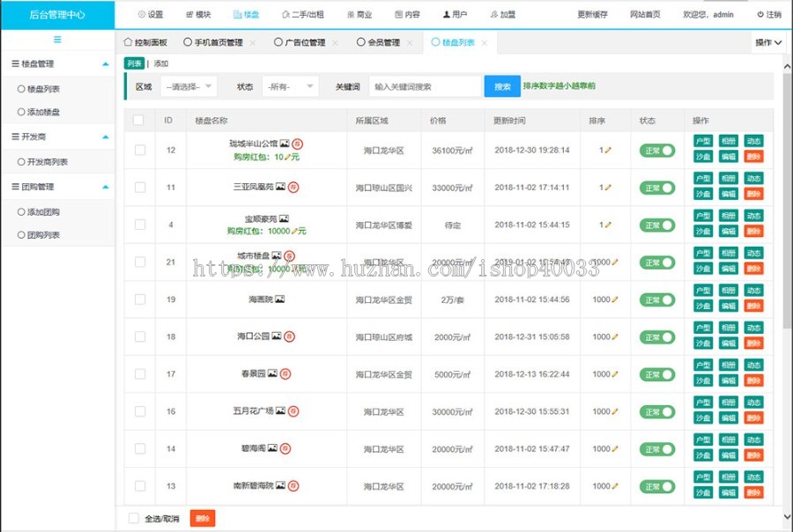Click the pencil sort-edit icon for 三亚凤凰苑
Screen dimensions: 793x532
coord(607,188)
